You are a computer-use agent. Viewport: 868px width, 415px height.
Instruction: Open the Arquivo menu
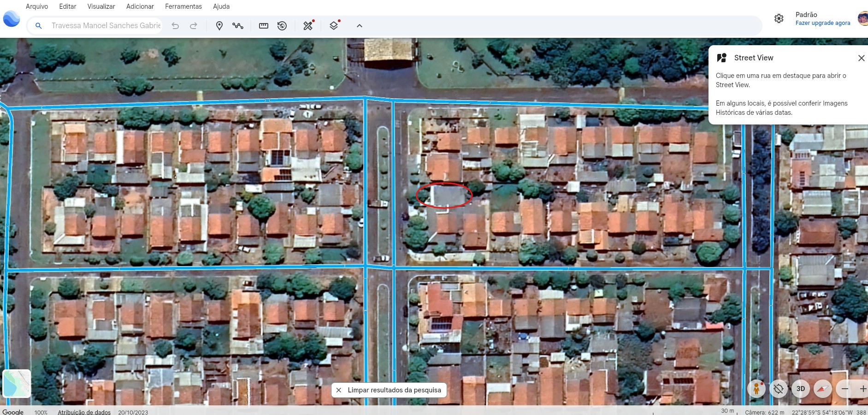tap(37, 6)
